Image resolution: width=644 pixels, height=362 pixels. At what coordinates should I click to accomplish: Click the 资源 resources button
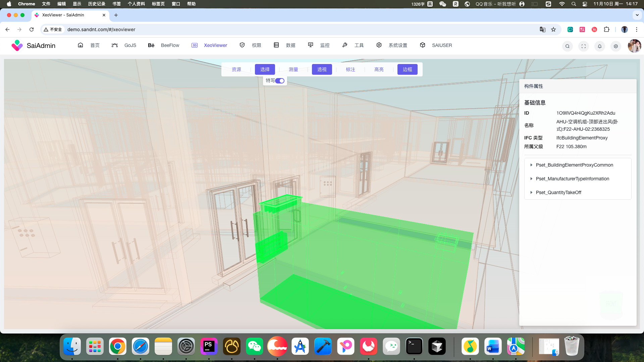coord(236,69)
